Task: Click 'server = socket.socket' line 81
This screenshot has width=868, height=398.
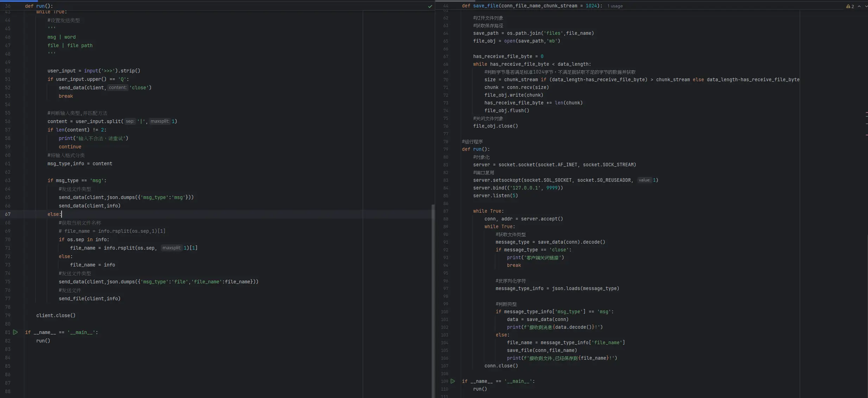Action: (555, 165)
